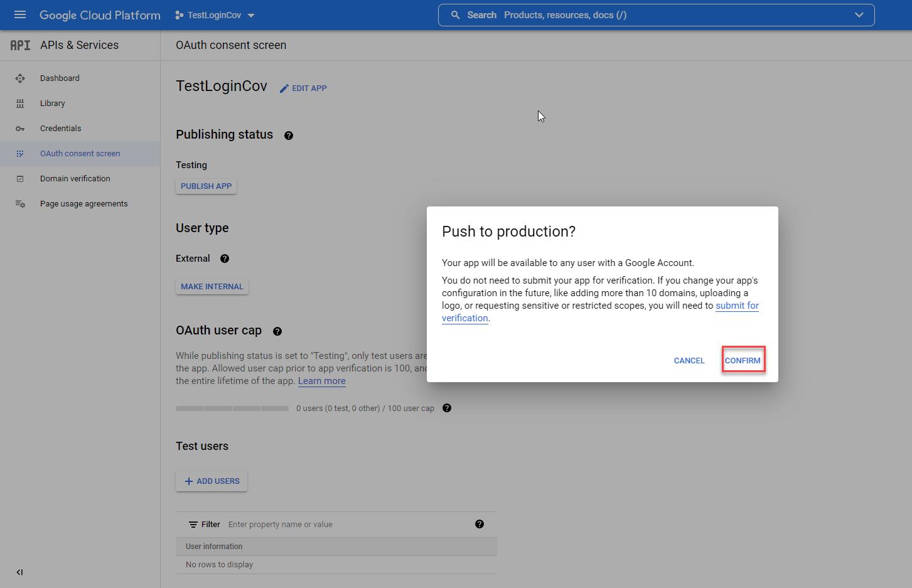
Task: Click the ADD USERS label
Action: [218, 481]
